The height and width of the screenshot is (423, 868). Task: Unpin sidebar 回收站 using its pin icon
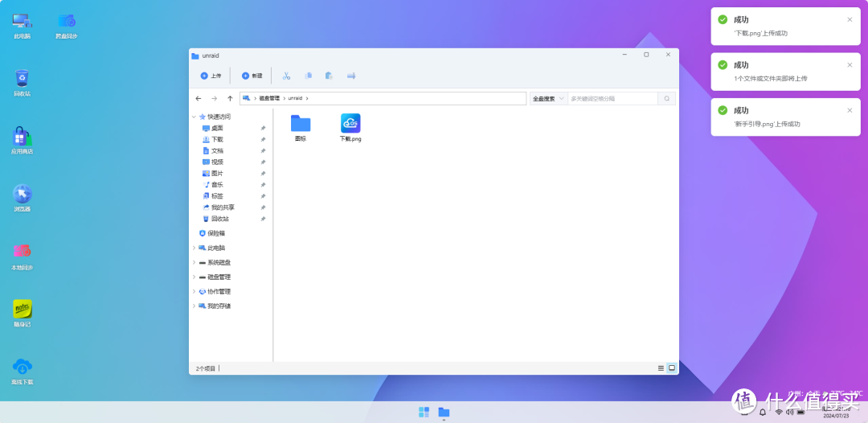[263, 219]
